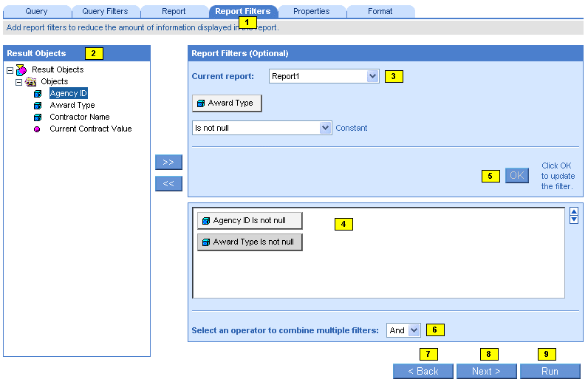
Task: Remove object with the << arrow button
Action: [x=168, y=183]
